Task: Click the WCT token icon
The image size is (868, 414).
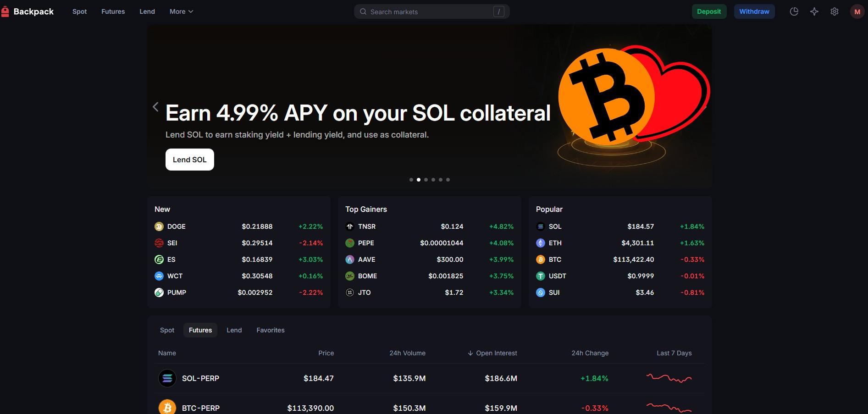Action: [x=159, y=276]
